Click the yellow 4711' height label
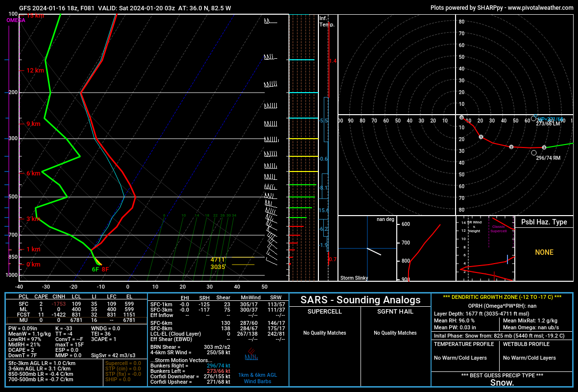578x392 pixels. coord(218,260)
